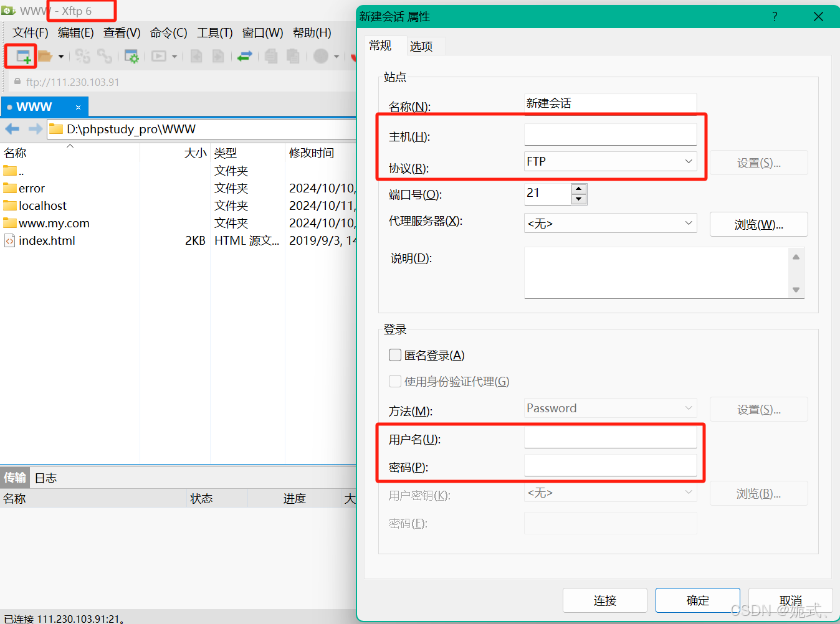Click the forward navigation arrow
Screen dimensions: 840x624
coord(36,129)
